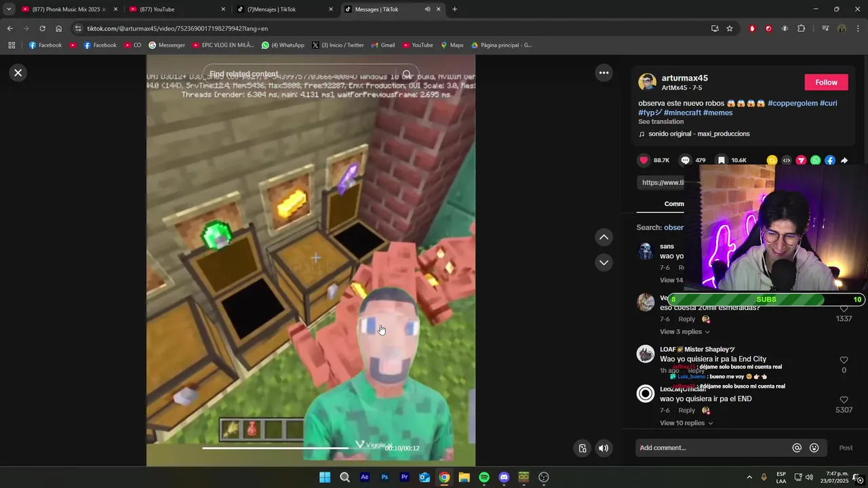This screenshot has height=488, width=868.
Task: Close the TikTok video viewer with X
Action: click(x=18, y=73)
